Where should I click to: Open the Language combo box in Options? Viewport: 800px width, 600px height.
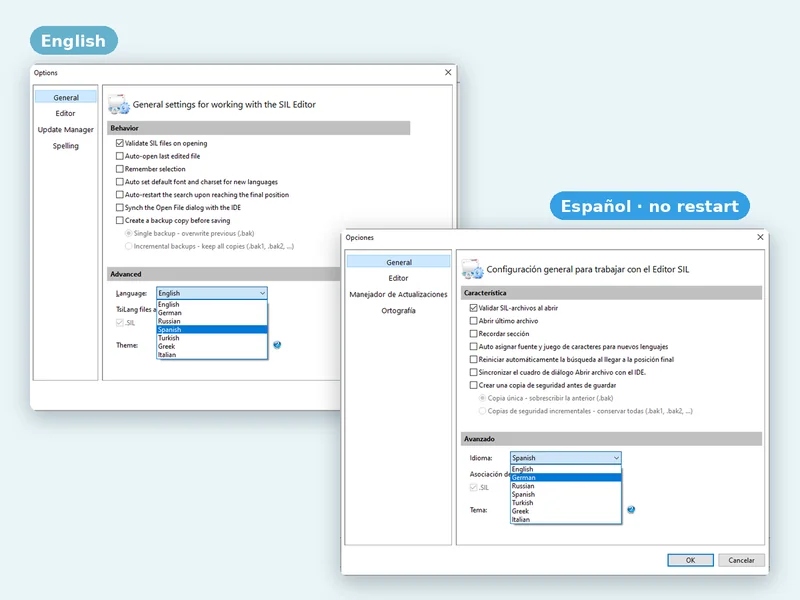(212, 293)
